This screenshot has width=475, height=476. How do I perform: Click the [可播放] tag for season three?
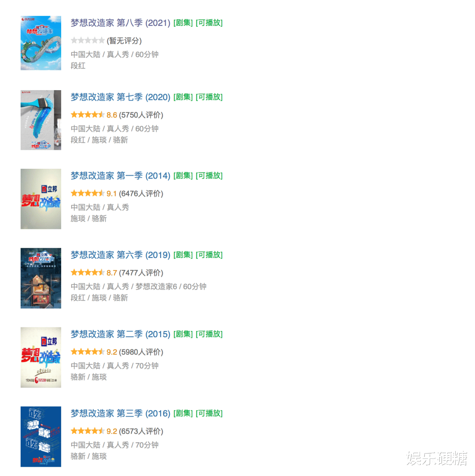pos(209,414)
